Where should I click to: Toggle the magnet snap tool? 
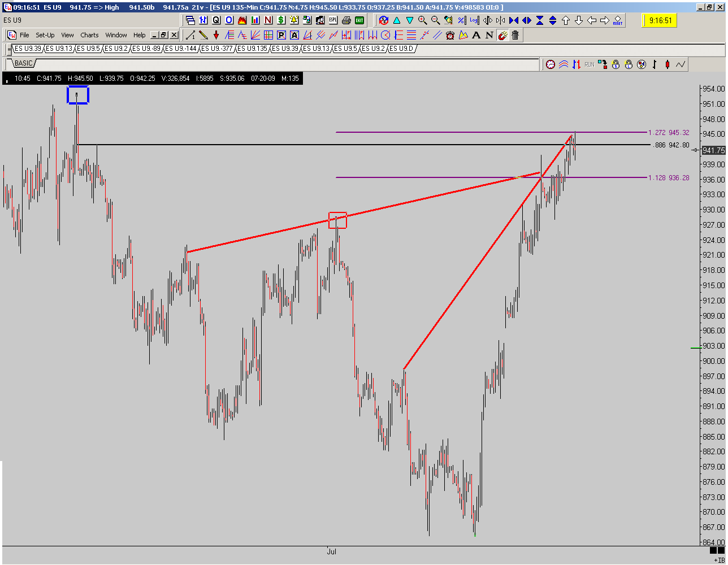(502, 35)
